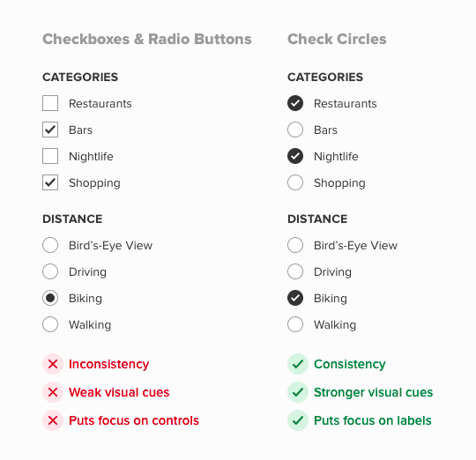Image resolution: width=476 pixels, height=460 pixels.
Task: Click the green check icon beside Puts focus on labels
Action: pos(298,420)
